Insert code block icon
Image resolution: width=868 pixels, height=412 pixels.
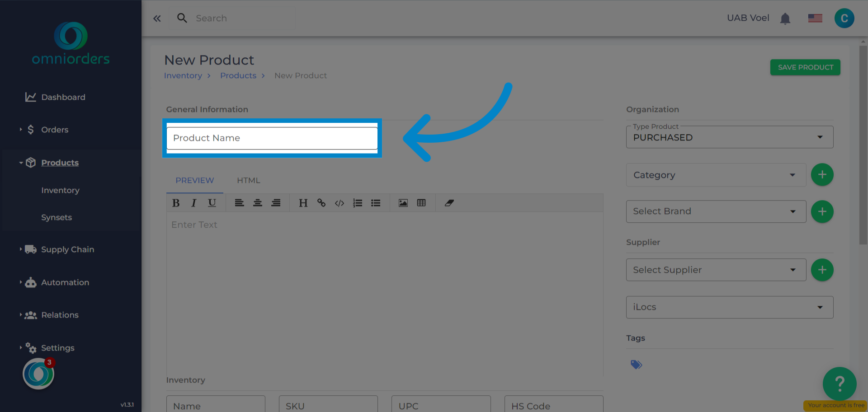point(340,203)
